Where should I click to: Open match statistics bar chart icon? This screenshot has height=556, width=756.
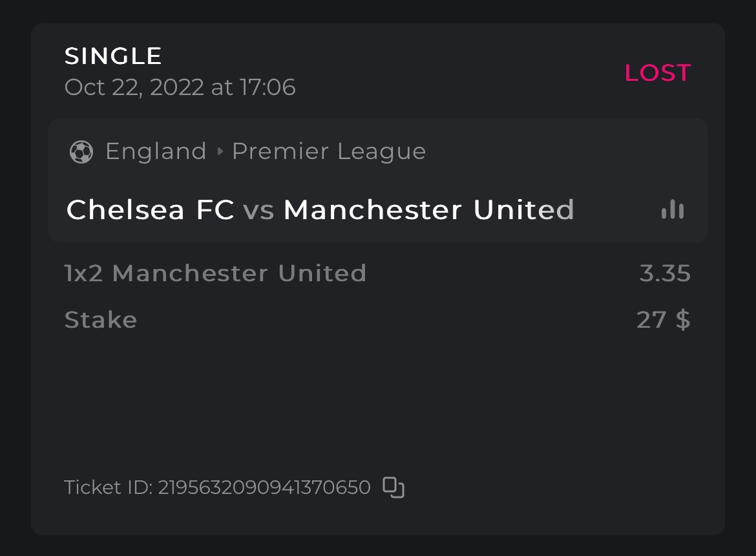[x=673, y=209]
